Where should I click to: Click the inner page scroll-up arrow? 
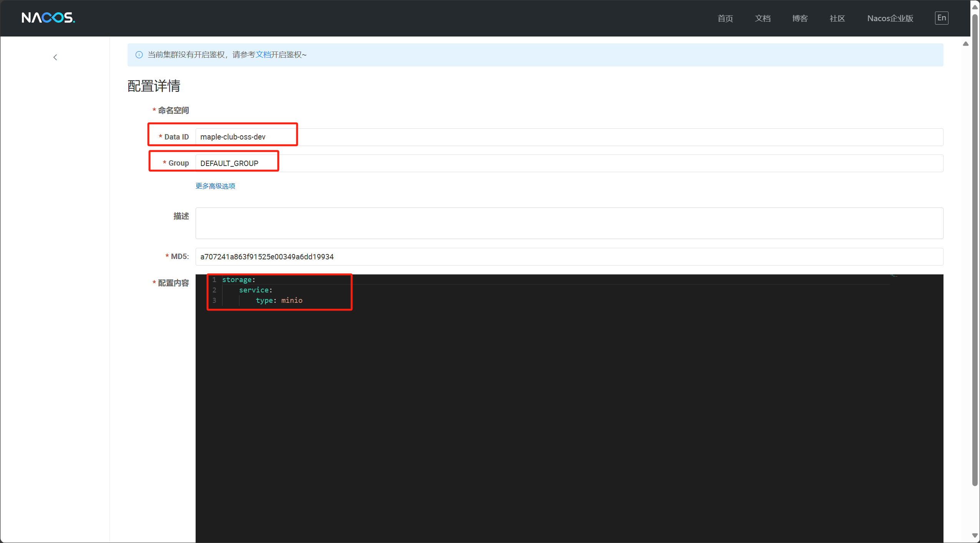[x=965, y=44]
